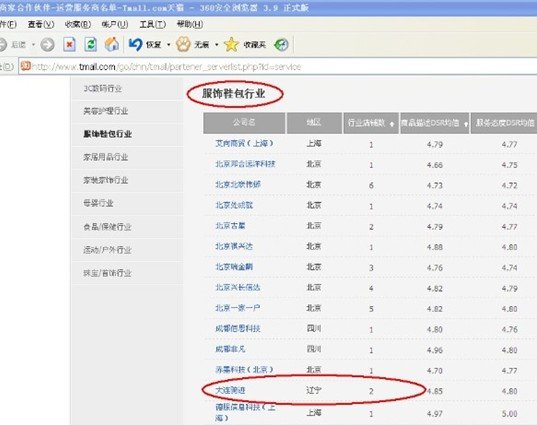
Task: Select 家装家饰行业 in the sidebar
Action: (x=106, y=180)
